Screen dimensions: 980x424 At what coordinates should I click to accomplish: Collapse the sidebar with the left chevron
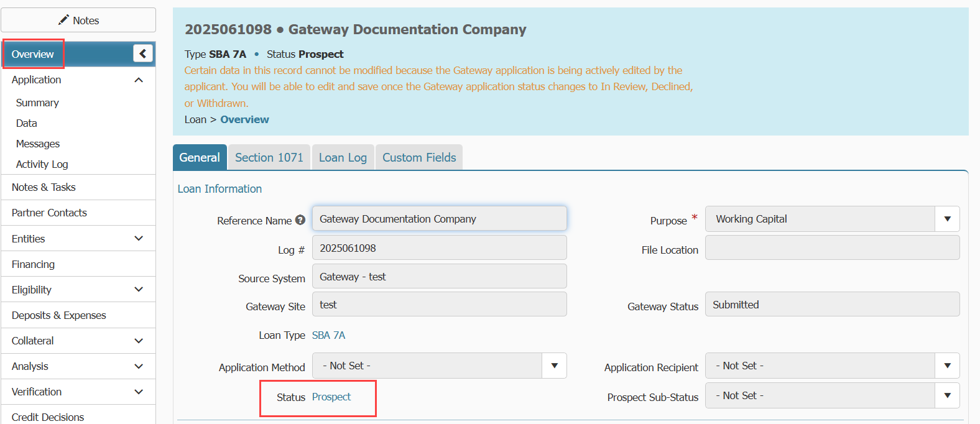click(143, 53)
